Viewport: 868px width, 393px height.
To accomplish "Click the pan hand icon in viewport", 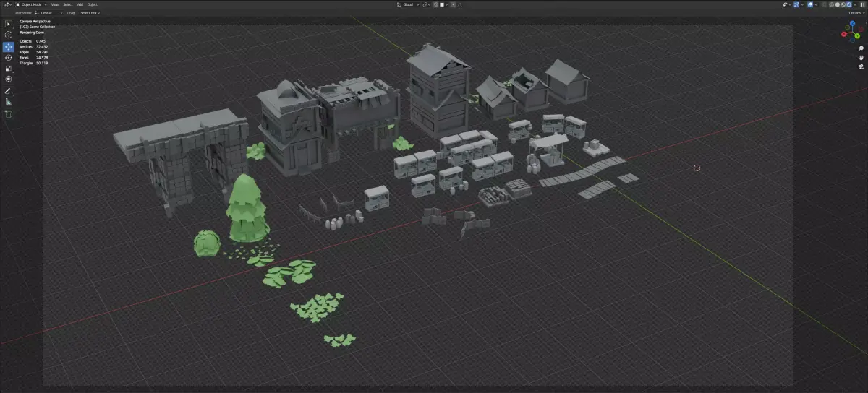I will point(861,57).
